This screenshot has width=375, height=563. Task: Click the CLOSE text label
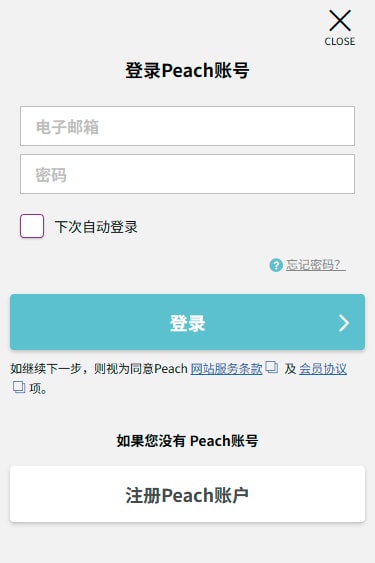point(340,42)
